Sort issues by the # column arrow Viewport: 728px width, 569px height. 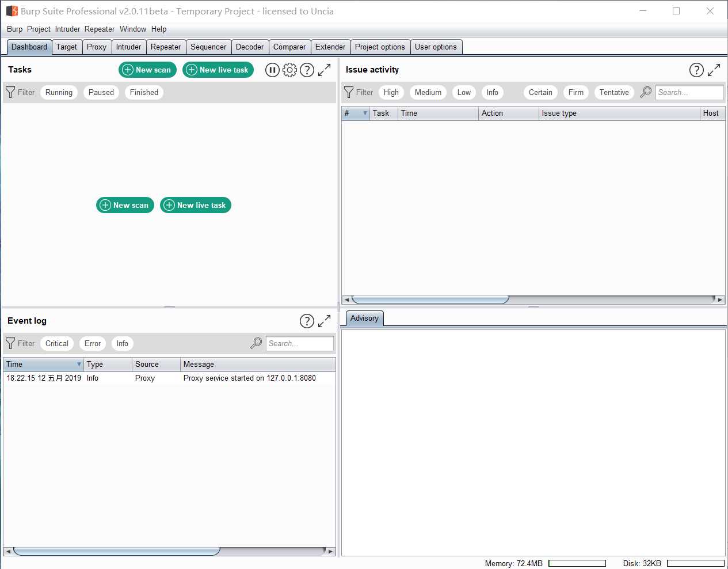[x=365, y=113]
